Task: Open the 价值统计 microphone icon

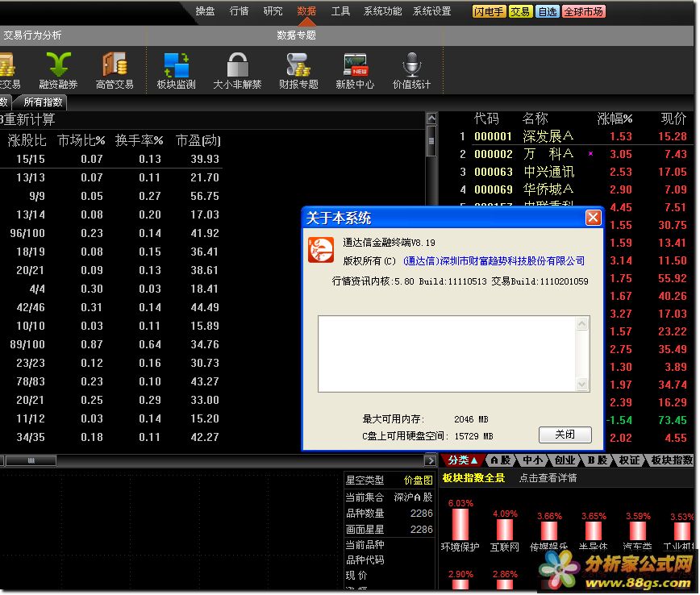Action: point(411,70)
